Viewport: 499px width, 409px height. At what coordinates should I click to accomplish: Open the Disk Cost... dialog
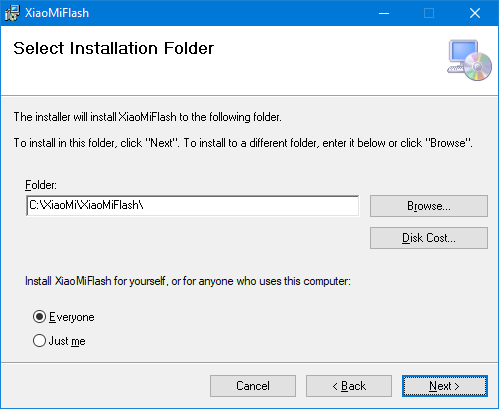[429, 238]
